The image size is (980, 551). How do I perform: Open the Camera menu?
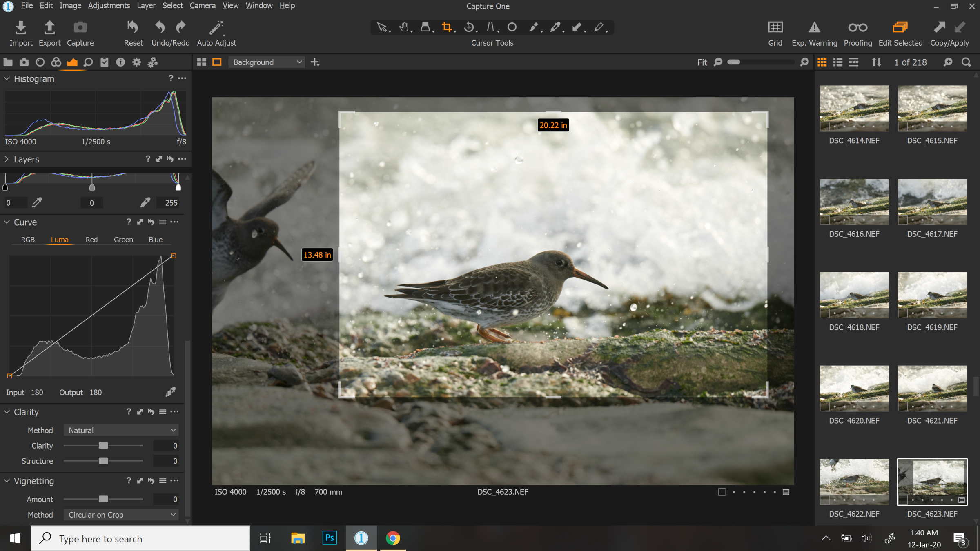[x=203, y=5]
